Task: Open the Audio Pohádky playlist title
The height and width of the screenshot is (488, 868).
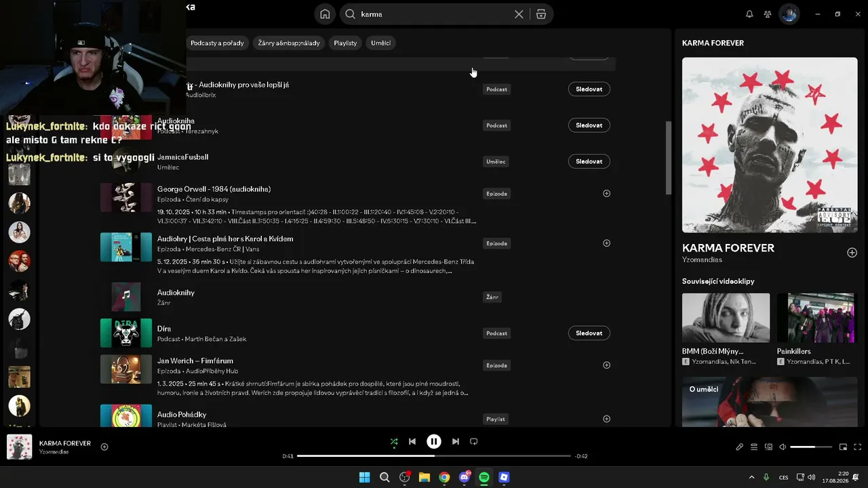Action: pyautogui.click(x=182, y=414)
